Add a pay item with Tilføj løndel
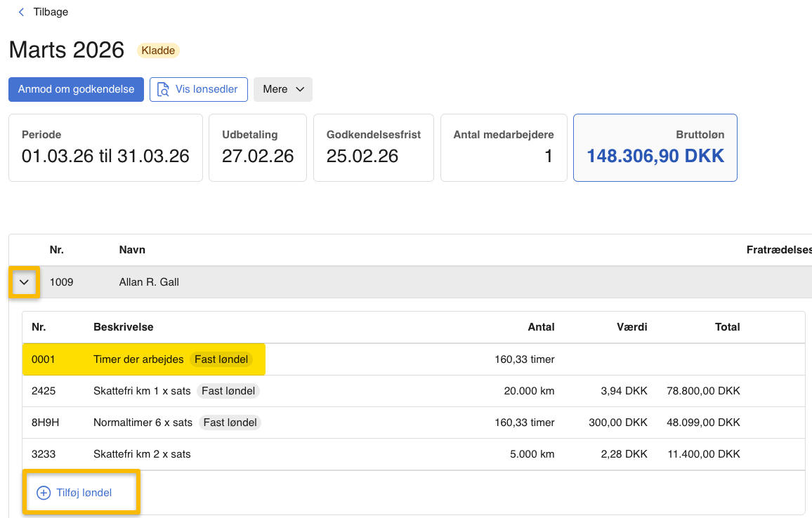This screenshot has height=518, width=812. coord(84,493)
